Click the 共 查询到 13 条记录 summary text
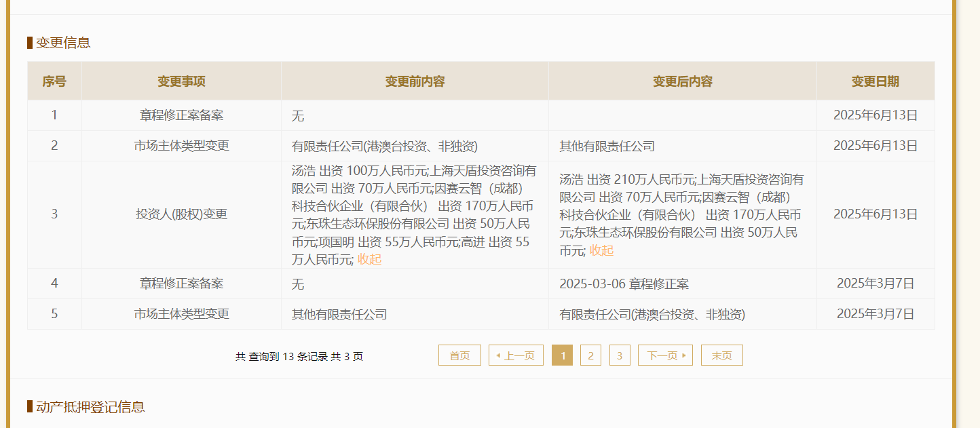Image resolution: width=980 pixels, height=428 pixels. pos(299,357)
